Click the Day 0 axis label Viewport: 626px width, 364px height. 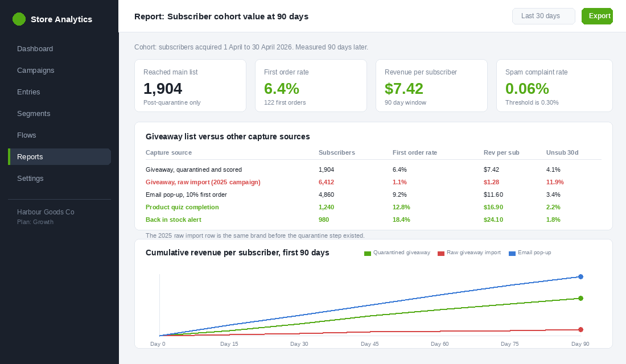tap(158, 344)
